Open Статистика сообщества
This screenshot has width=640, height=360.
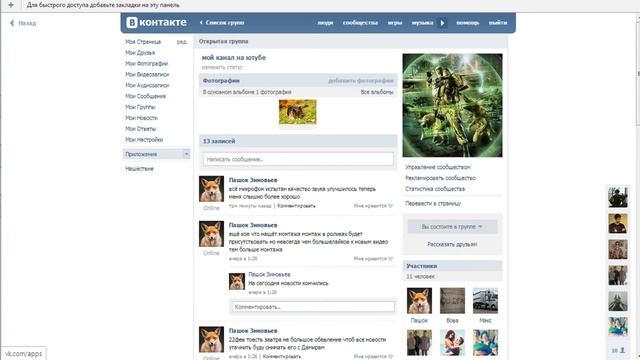coord(435,189)
